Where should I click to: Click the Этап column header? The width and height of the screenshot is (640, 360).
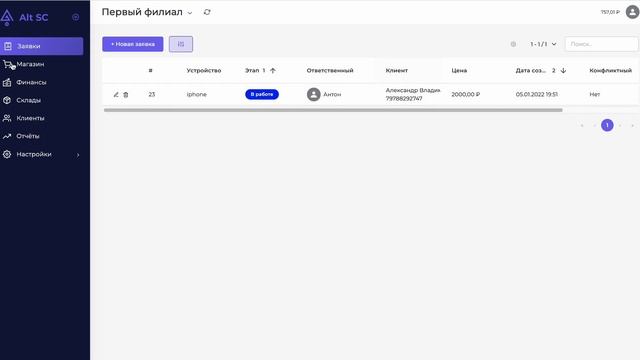(252, 70)
